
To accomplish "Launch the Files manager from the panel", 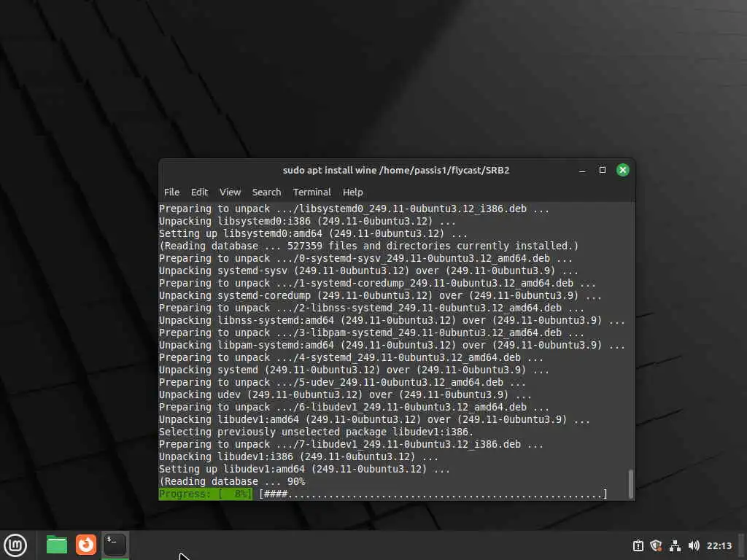I will (x=57, y=545).
